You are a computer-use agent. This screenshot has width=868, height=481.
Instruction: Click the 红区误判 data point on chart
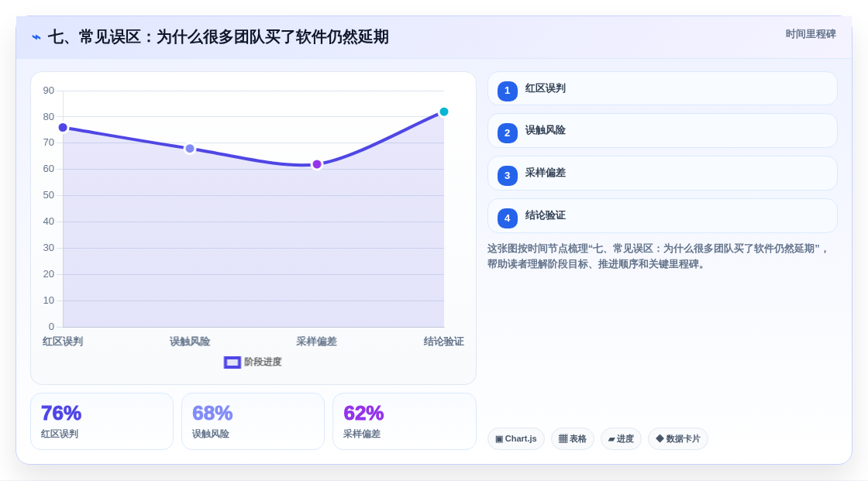(63, 128)
